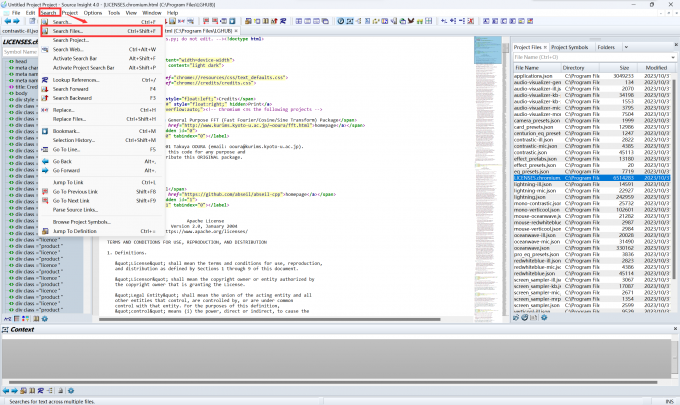
Task: Click the bird-shaped icon in the main toolbar
Action: tap(411, 21)
